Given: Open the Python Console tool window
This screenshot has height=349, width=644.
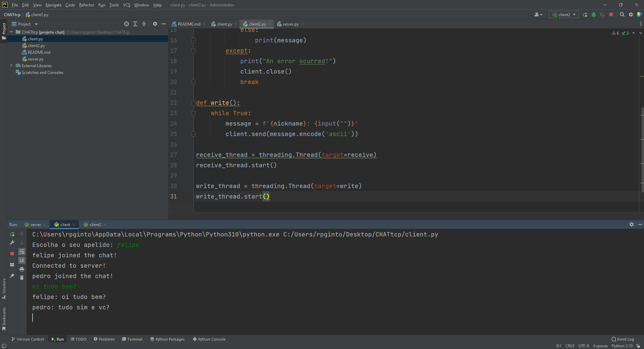Looking at the screenshot, I should coord(209,339).
